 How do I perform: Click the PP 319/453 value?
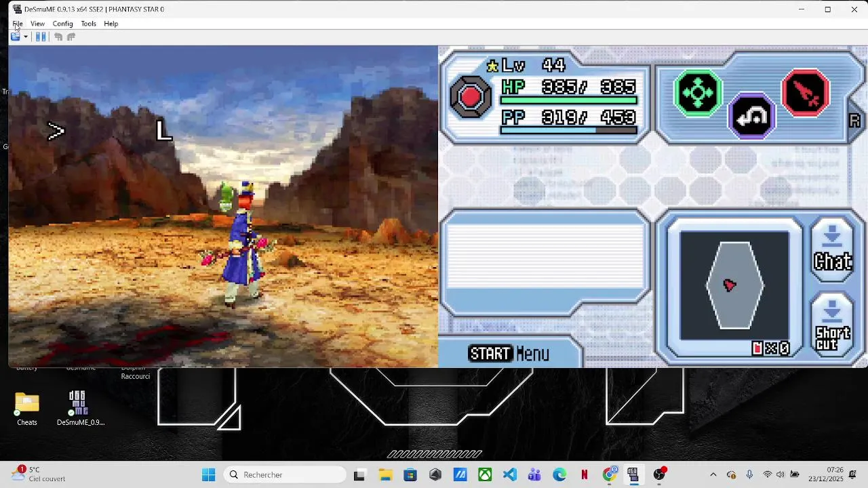click(589, 117)
